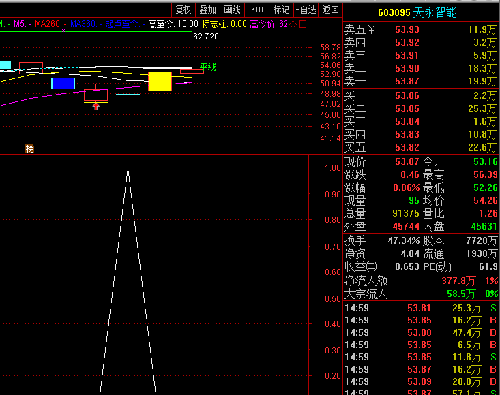The image size is (500, 395).
Task: Click the small grid icon beside 标记
Action: pyautogui.click(x=257, y=10)
